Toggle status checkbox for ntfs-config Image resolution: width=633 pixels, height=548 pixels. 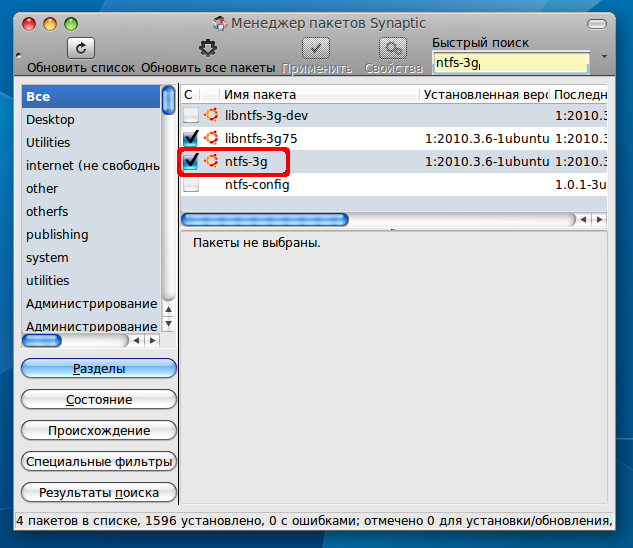tap(191, 185)
